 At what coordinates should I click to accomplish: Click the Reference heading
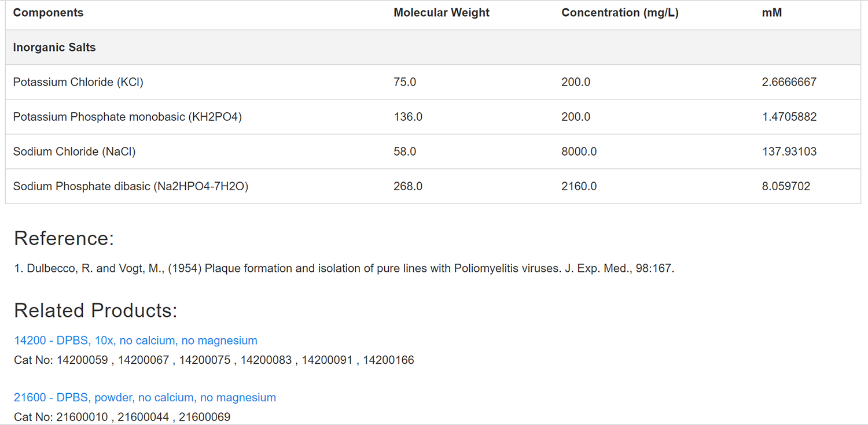tap(64, 238)
